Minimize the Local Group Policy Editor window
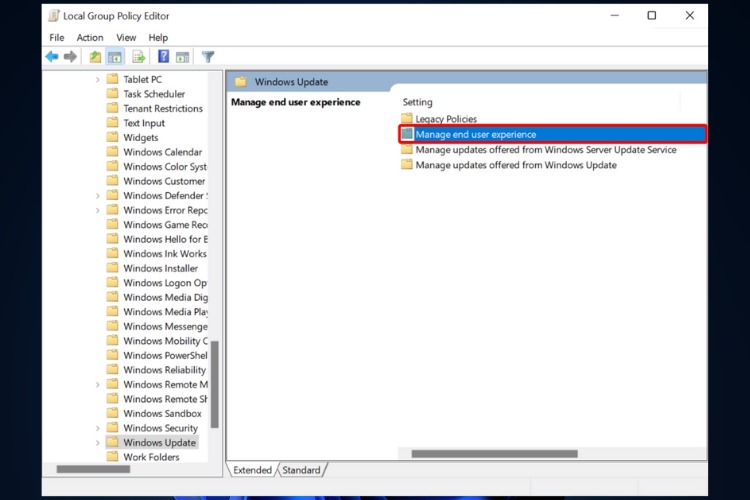The width and height of the screenshot is (750, 500). 615,16
